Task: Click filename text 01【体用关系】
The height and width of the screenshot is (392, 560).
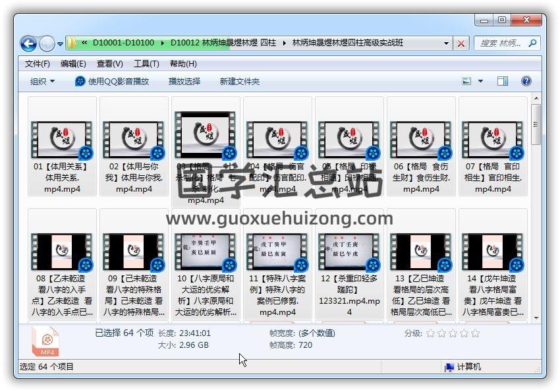Action: pos(62,178)
